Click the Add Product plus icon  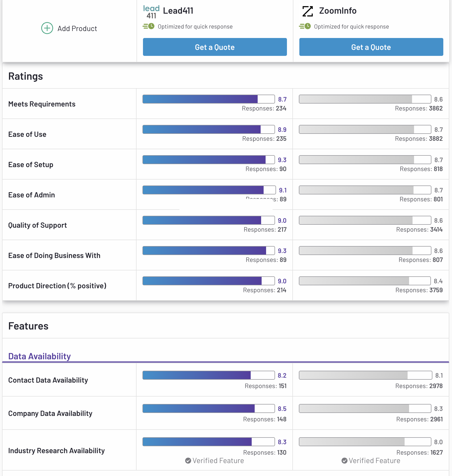click(x=47, y=28)
